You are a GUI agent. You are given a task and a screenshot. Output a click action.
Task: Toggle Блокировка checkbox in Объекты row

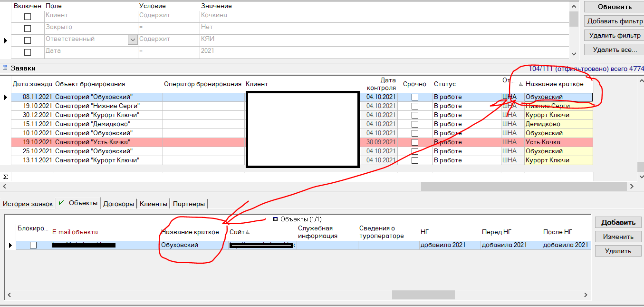tap(33, 245)
